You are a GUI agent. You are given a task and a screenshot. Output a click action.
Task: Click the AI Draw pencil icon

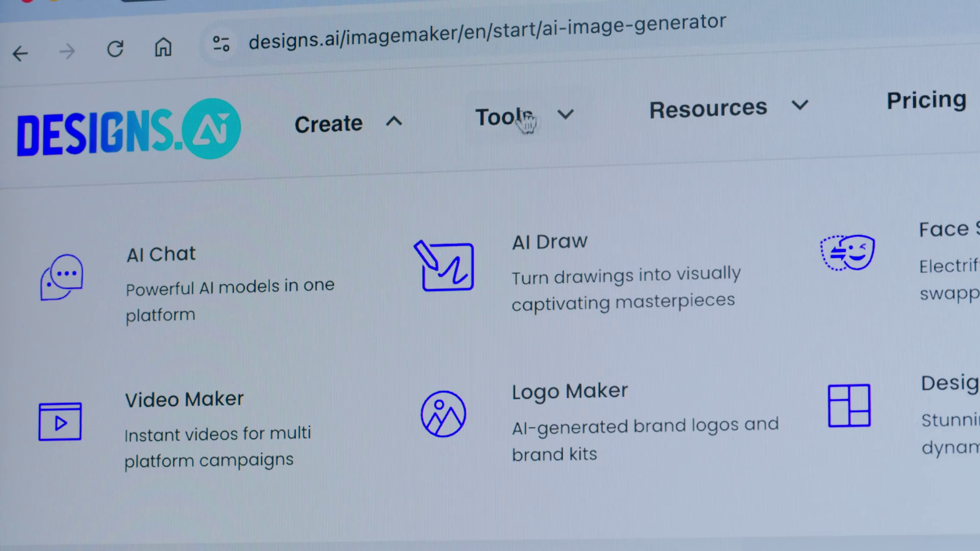pyautogui.click(x=444, y=266)
